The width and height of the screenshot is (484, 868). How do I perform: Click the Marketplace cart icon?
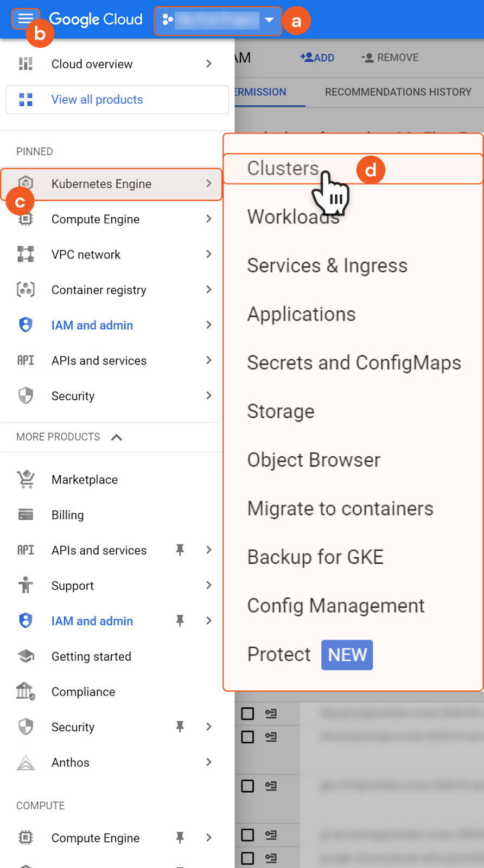[x=26, y=480]
